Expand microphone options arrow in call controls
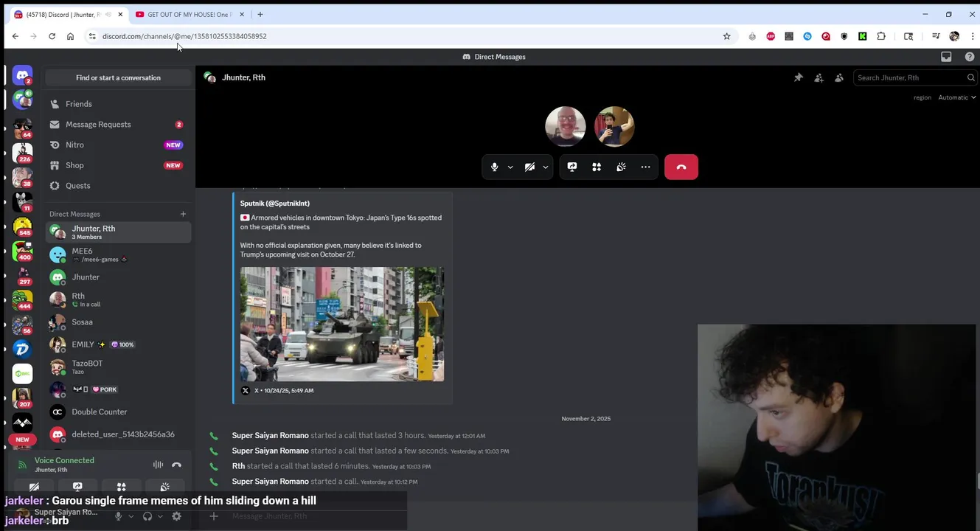Image resolution: width=980 pixels, height=531 pixels. click(510, 167)
